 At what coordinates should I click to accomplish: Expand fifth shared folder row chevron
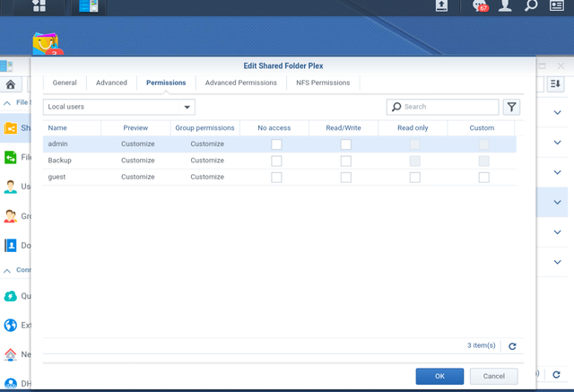pos(557,232)
